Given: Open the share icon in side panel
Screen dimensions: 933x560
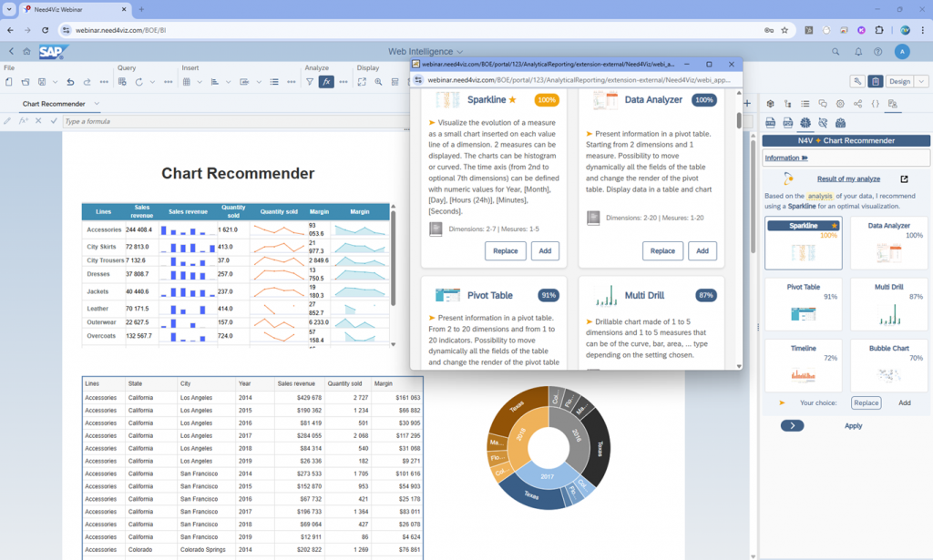Looking at the screenshot, I should coord(857,104).
